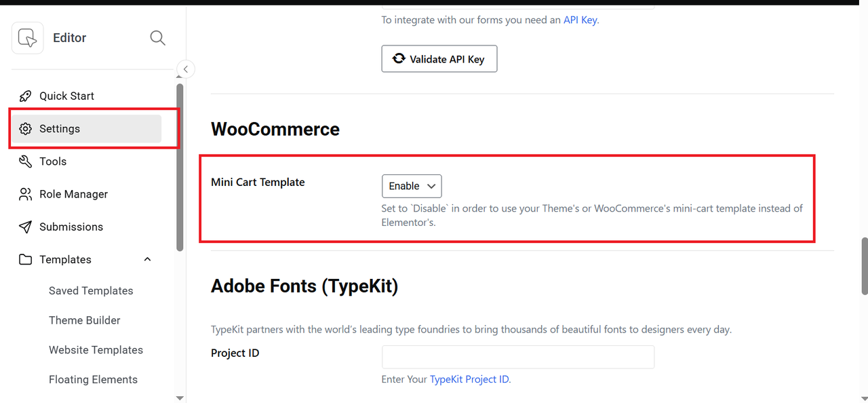Go to Theme Builder
Viewport: 868px width, 403px height.
click(x=85, y=320)
